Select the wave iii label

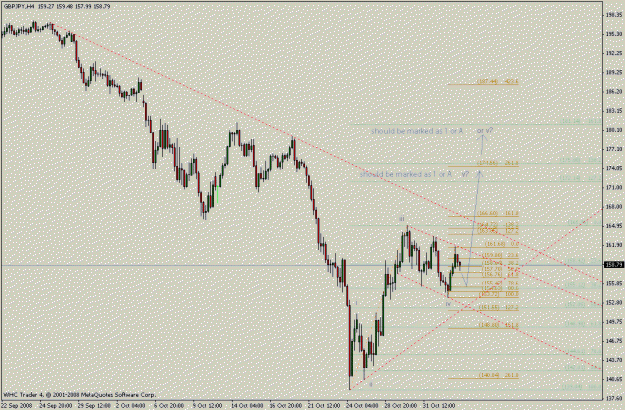click(x=402, y=219)
